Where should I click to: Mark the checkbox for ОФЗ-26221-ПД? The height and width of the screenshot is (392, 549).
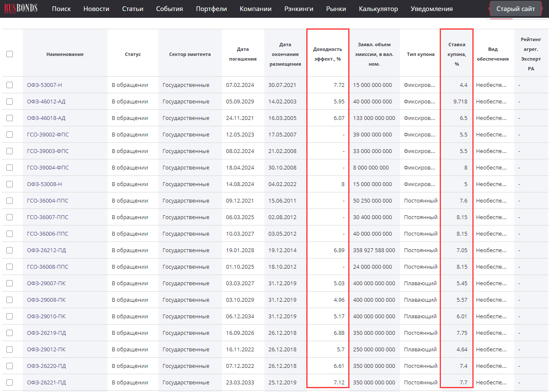point(10,383)
